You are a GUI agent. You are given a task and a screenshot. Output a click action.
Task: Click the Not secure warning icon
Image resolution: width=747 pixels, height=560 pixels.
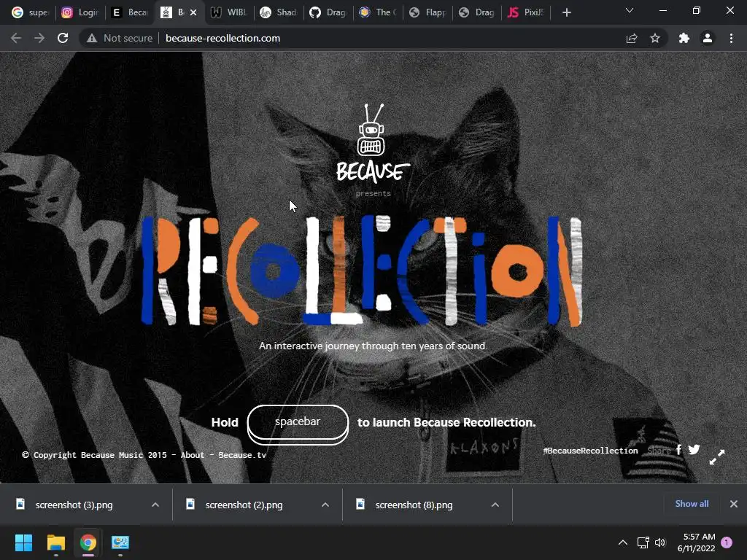[92, 38]
